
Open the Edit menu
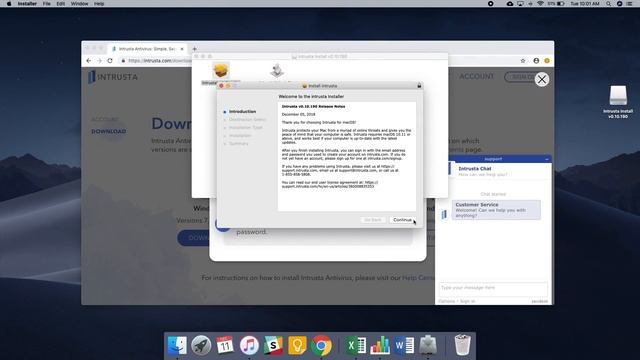coord(61,4)
